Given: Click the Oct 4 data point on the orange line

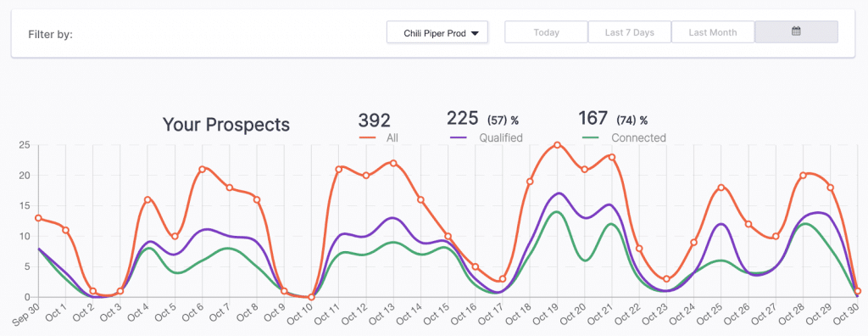Looking at the screenshot, I should (147, 199).
